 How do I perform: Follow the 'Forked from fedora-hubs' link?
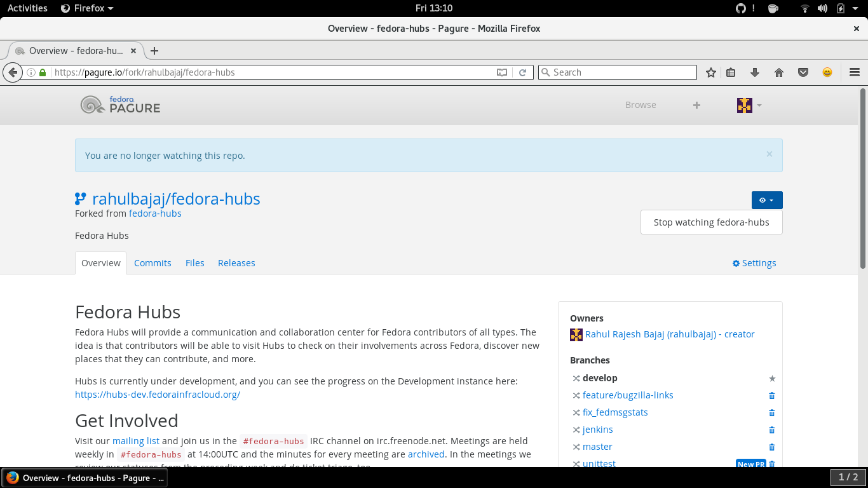coord(155,213)
